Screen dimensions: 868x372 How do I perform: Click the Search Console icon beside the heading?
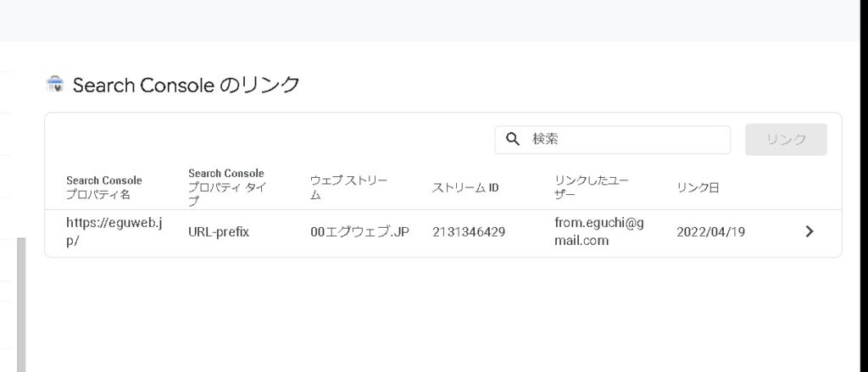55,84
